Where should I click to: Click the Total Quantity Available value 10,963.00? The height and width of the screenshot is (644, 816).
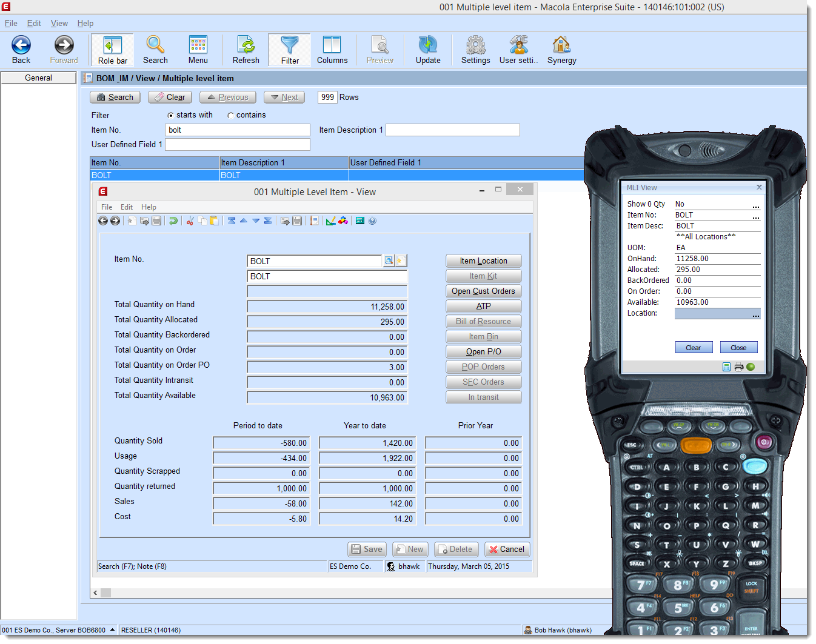point(327,397)
